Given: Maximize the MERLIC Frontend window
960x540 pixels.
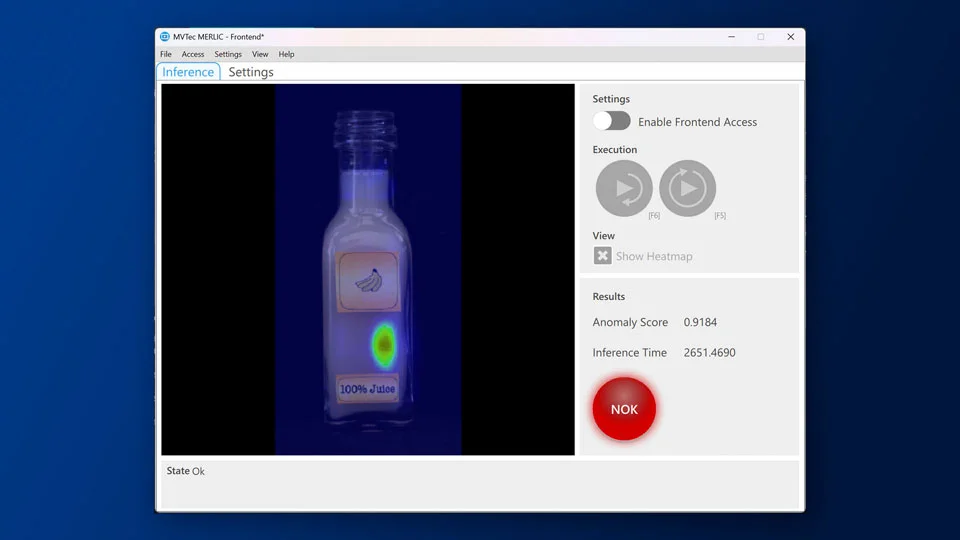Looking at the screenshot, I should [x=760, y=37].
